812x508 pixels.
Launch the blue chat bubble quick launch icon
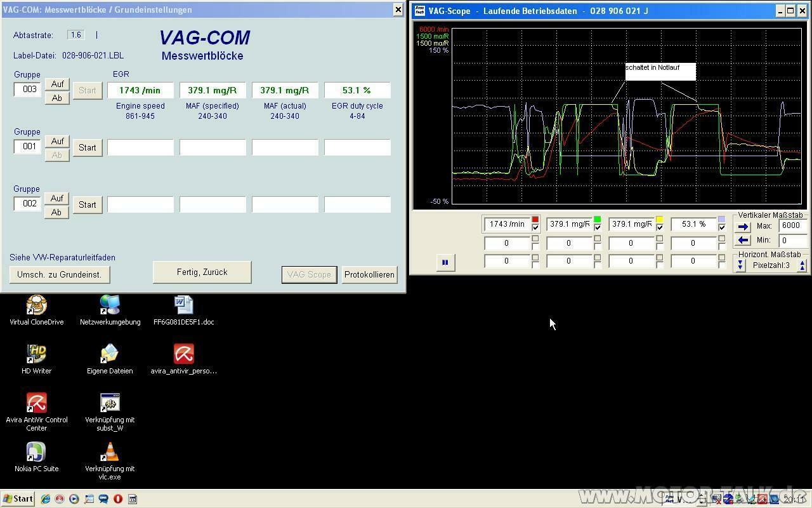tap(103, 499)
